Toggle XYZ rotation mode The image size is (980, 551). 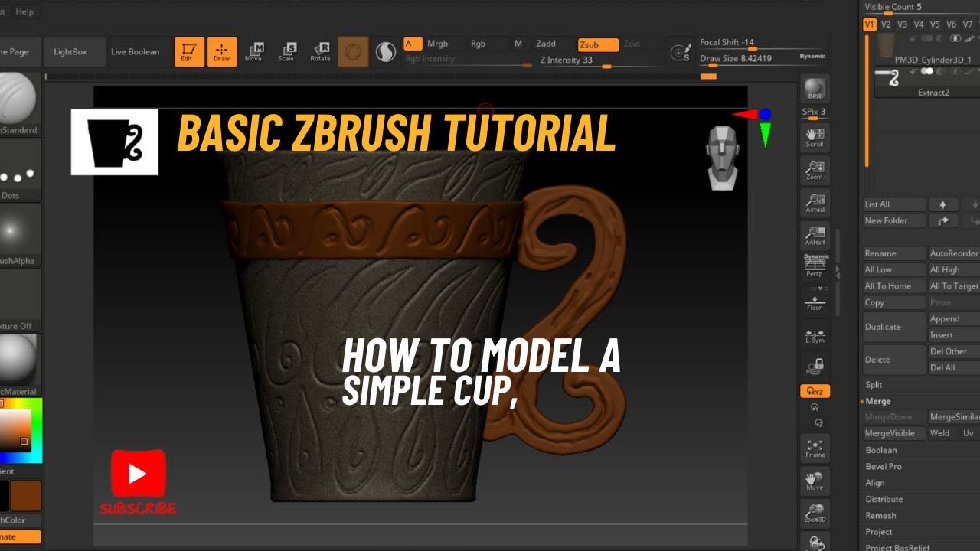click(815, 391)
